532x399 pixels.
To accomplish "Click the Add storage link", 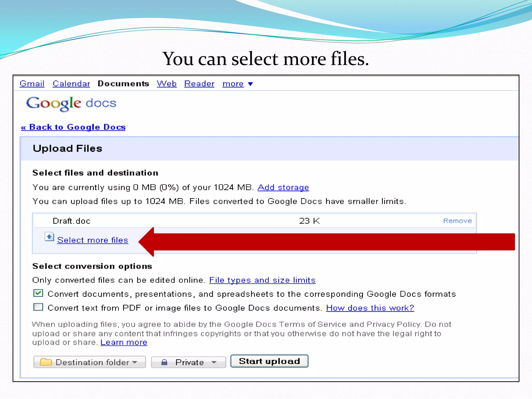I will pyautogui.click(x=283, y=187).
